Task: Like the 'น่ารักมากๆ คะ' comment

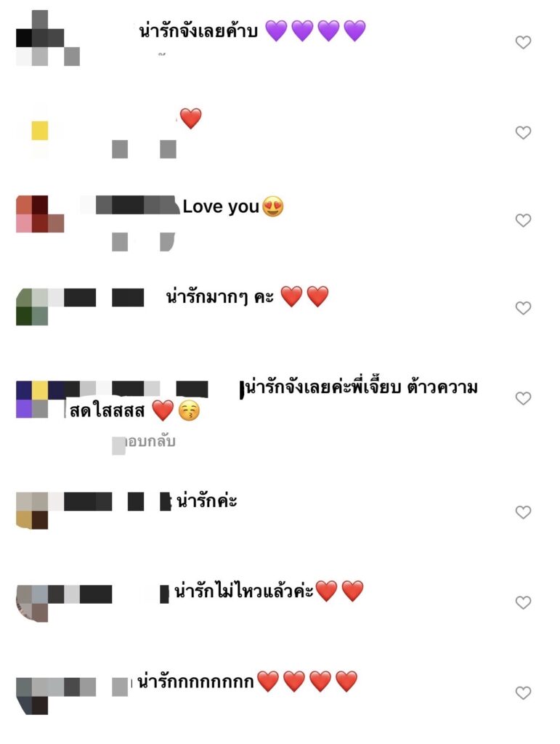Action: click(x=523, y=308)
